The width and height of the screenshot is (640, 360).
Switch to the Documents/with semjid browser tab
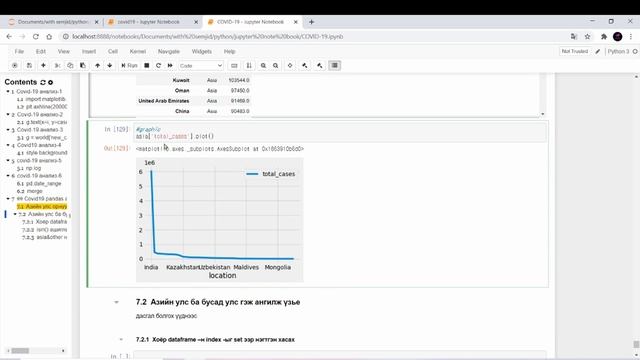53,22
